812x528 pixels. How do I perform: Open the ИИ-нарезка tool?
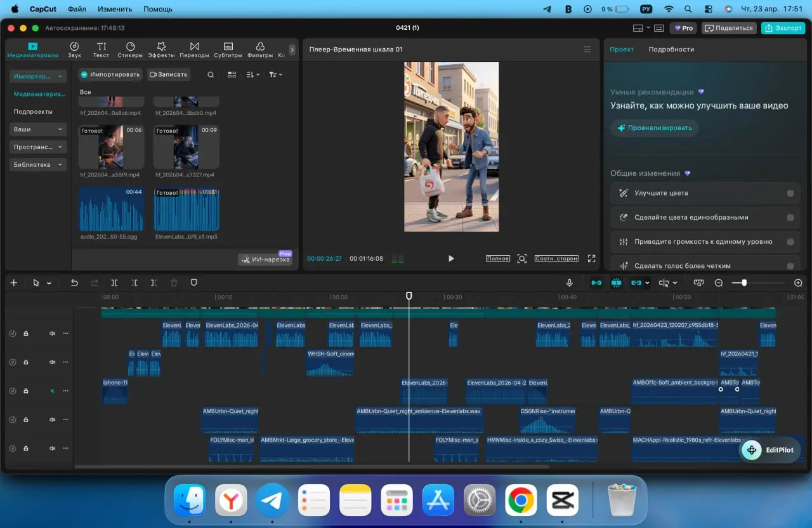[265, 260]
